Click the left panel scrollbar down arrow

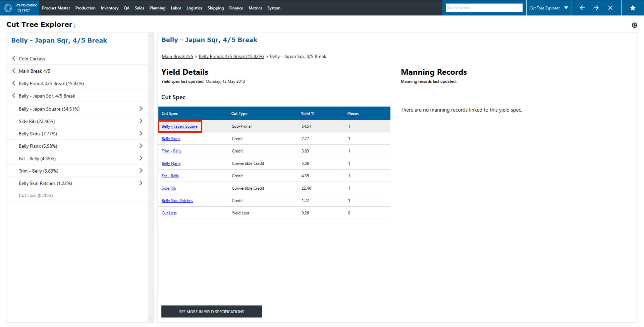[150, 320]
